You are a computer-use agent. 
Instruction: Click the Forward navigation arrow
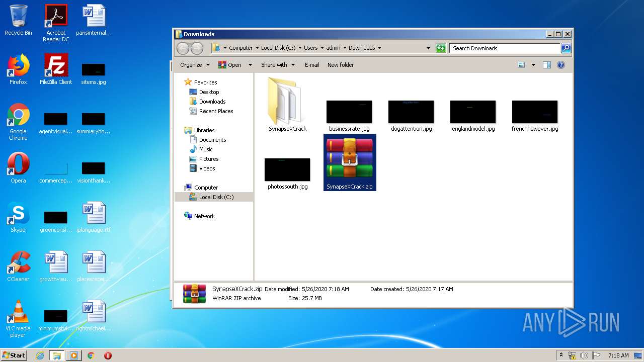(197, 48)
